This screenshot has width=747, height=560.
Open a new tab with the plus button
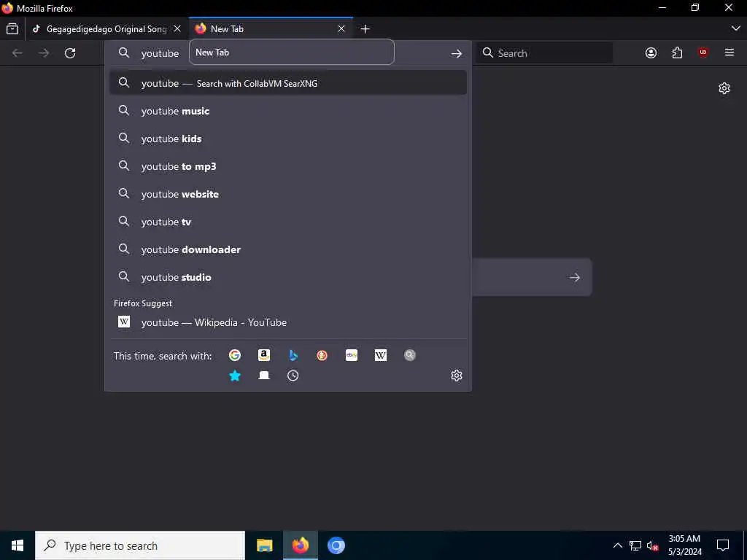pyautogui.click(x=365, y=29)
